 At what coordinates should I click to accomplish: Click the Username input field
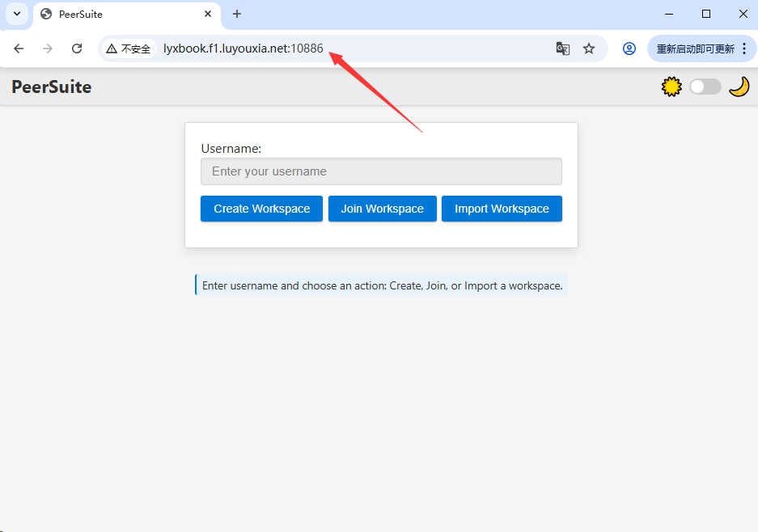381,171
